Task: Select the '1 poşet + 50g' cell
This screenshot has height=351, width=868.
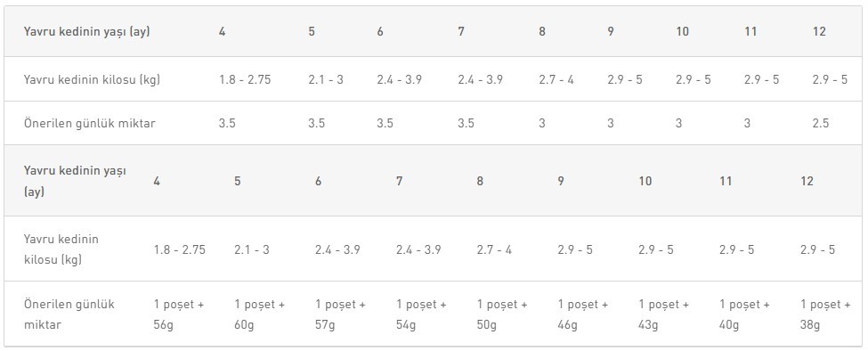Action: (x=502, y=314)
